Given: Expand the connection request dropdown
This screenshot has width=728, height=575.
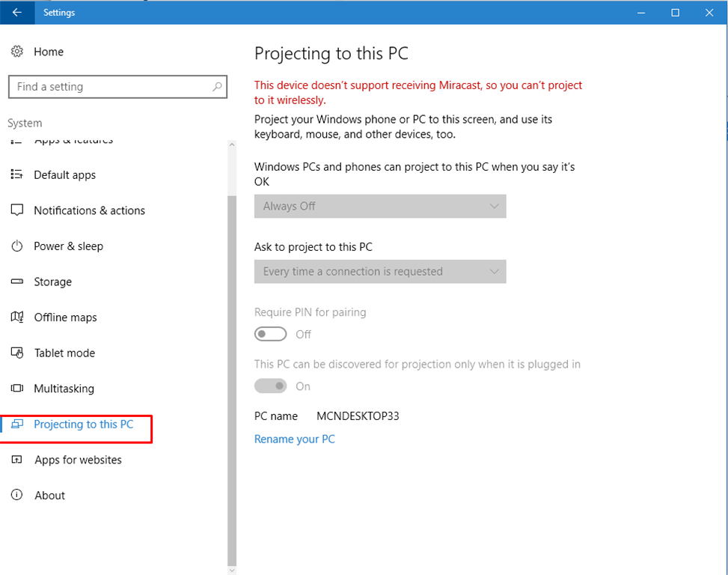Looking at the screenshot, I should coord(380,272).
